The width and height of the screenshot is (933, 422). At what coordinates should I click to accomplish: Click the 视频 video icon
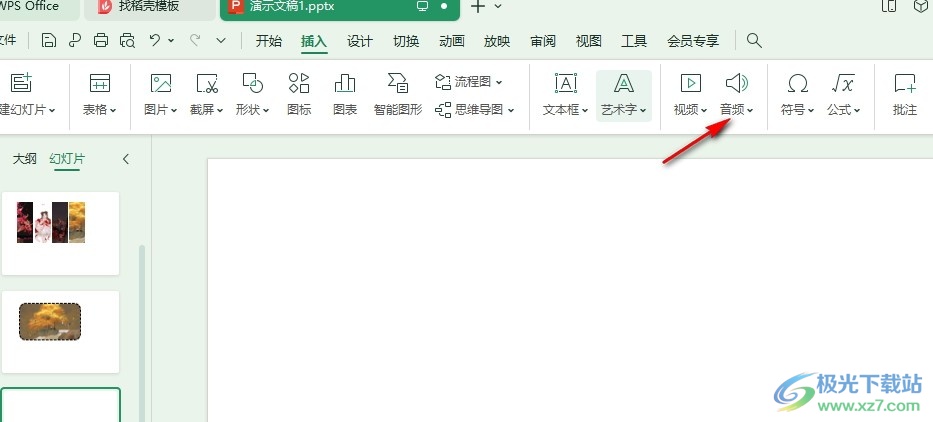pos(691,83)
